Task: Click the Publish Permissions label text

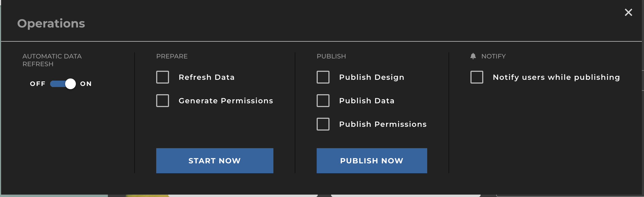Action: point(383,124)
